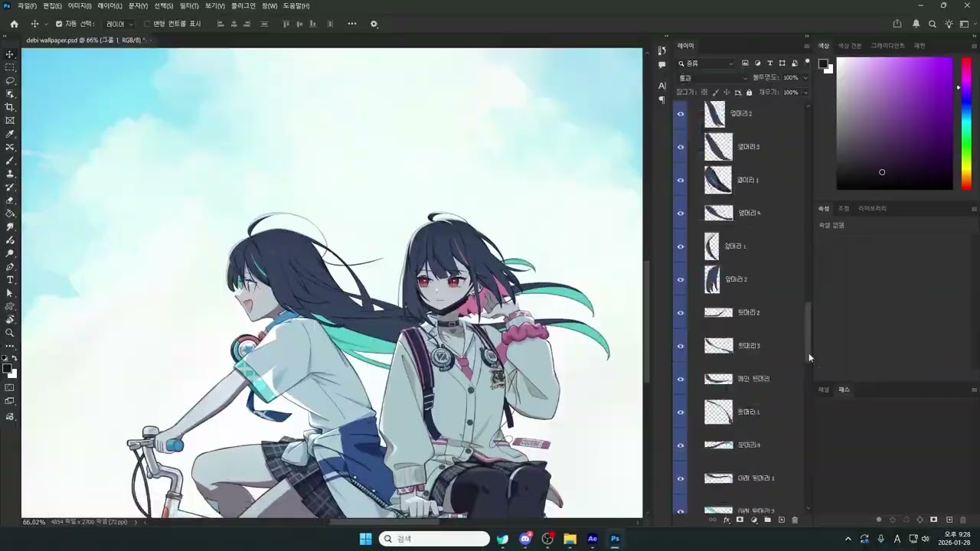Select the Zoom tool
This screenshot has height=551, width=980.
pyautogui.click(x=10, y=333)
